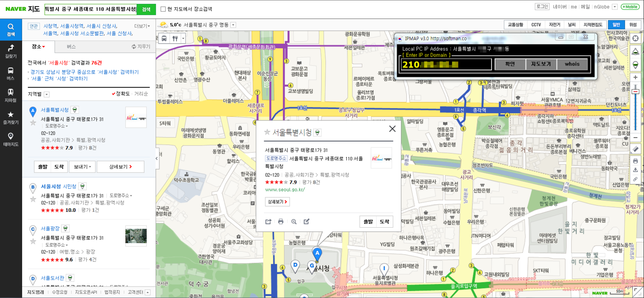Screen dimensions: 644x298
Task: Sort results by 거리순
Action: pyautogui.click(x=141, y=94)
